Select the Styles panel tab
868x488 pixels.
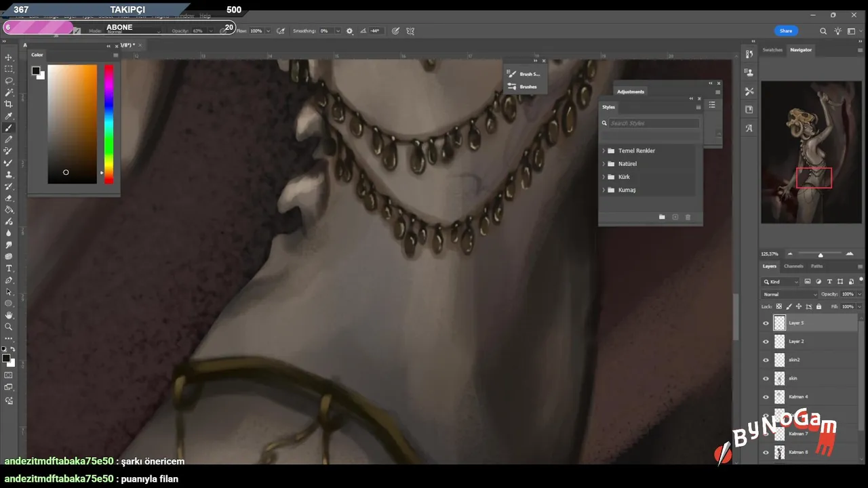(608, 107)
